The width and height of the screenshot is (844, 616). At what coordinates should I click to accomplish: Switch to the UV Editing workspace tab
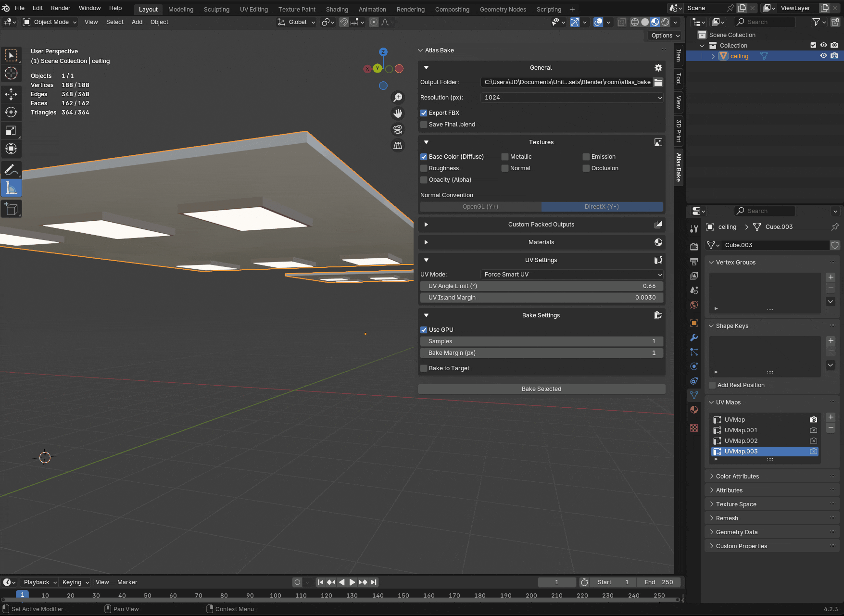253,9
